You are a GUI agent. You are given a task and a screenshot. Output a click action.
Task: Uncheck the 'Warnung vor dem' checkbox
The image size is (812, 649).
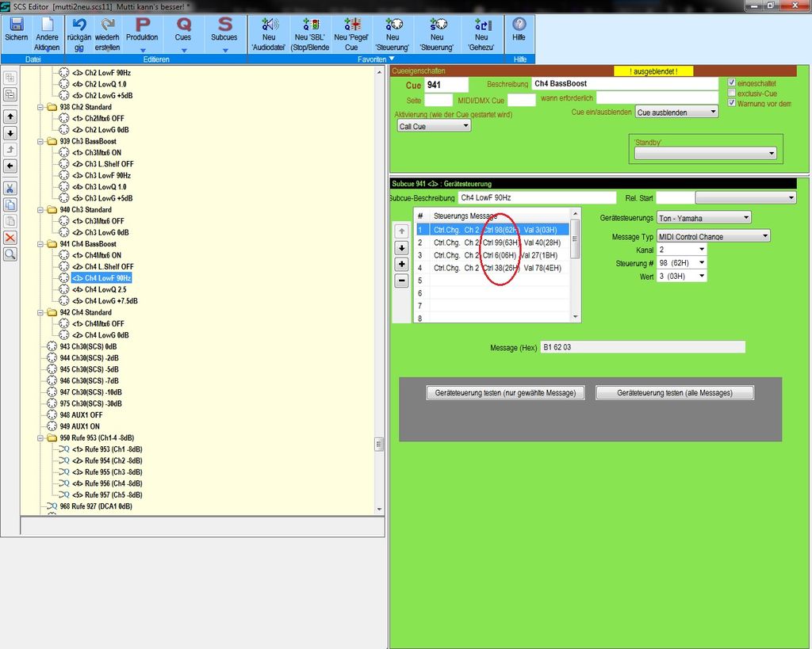tap(732, 103)
